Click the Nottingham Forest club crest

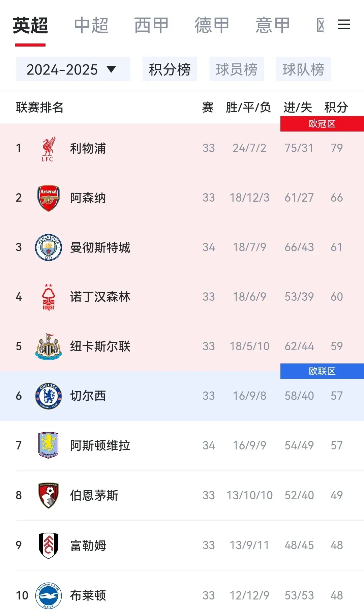(48, 297)
